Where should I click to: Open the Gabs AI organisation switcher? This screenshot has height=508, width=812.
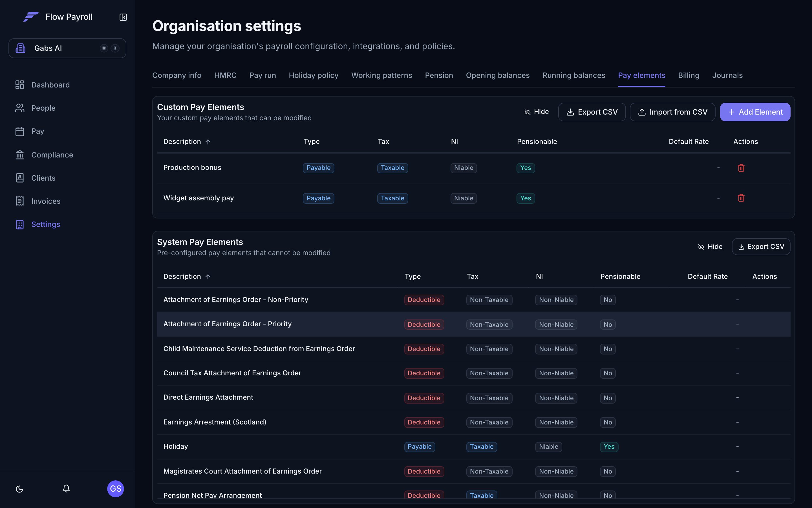click(x=67, y=48)
